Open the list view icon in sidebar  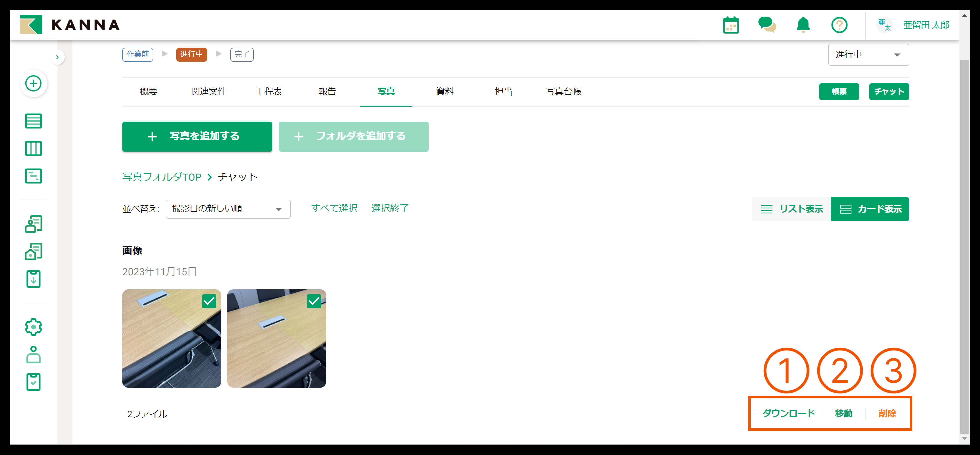point(33,121)
